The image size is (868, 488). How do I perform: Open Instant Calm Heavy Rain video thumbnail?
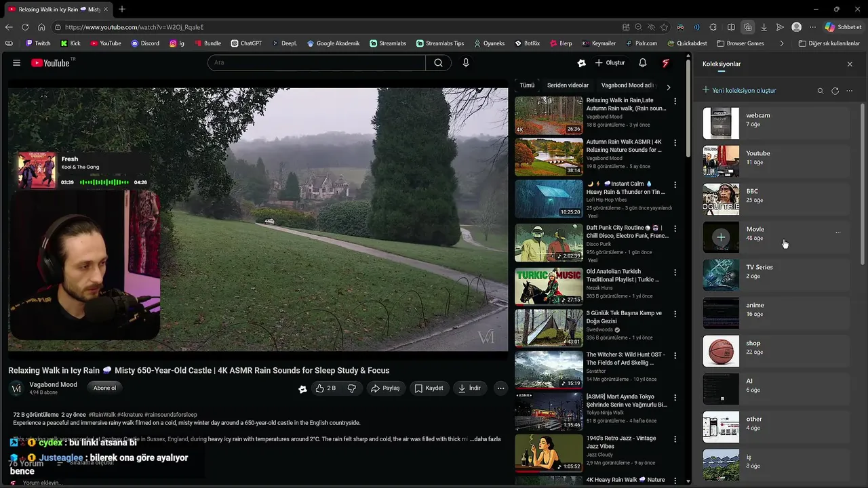click(549, 199)
